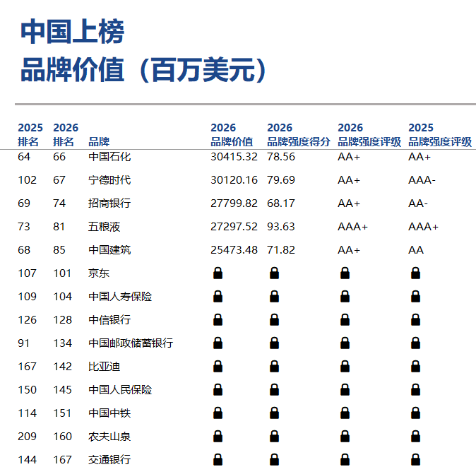Select the 中国中铁 brand name

tap(109, 413)
